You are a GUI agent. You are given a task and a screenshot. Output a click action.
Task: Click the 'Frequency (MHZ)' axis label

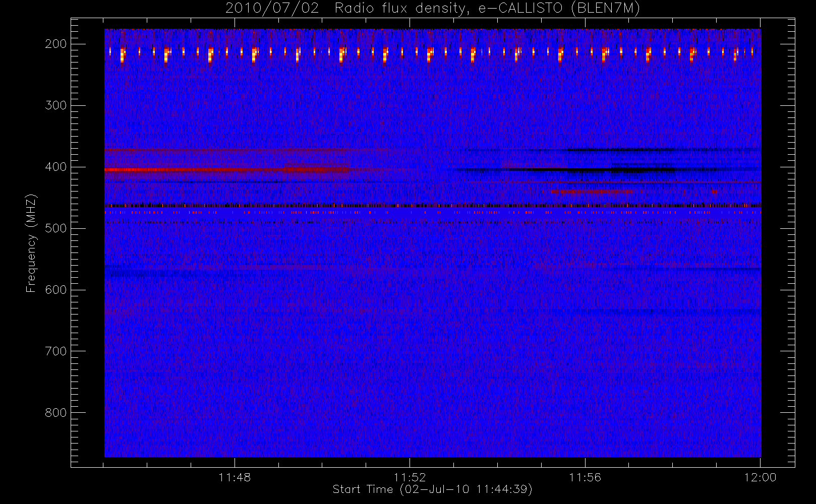[31, 243]
